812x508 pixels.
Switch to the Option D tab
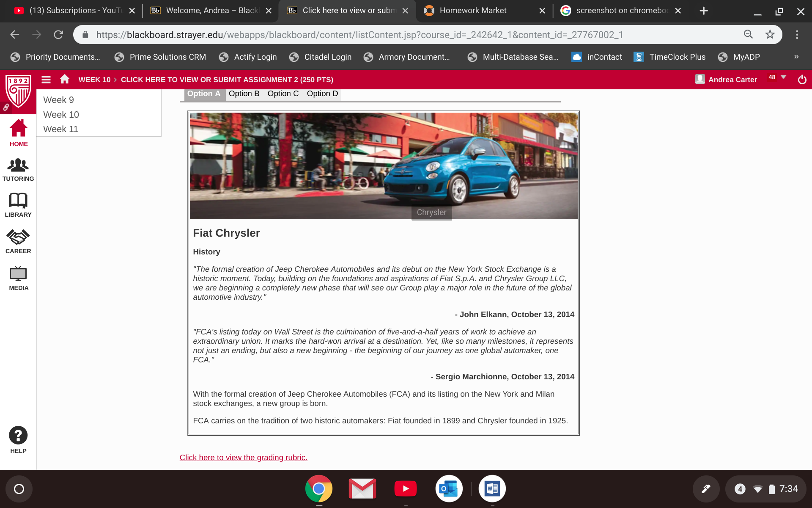point(322,94)
